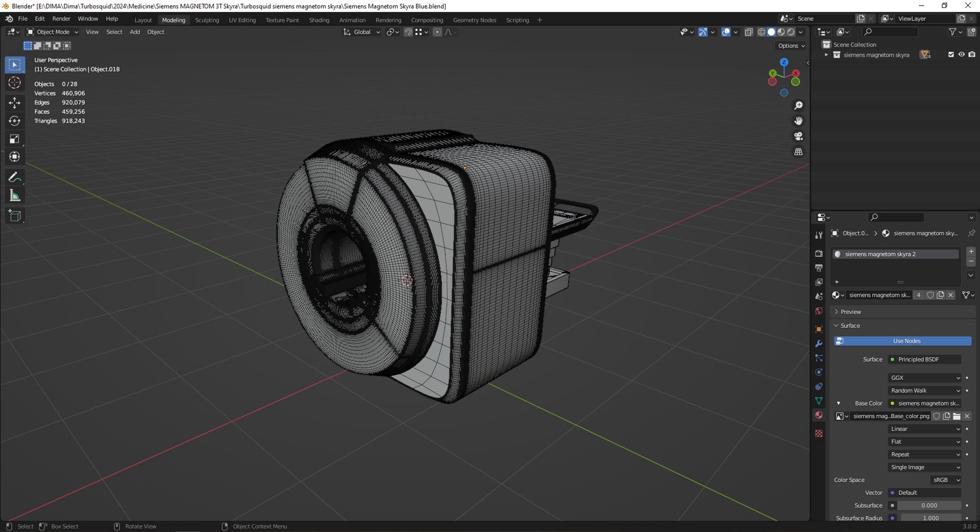Open the Render properties tab
980x532 pixels.
point(819,253)
